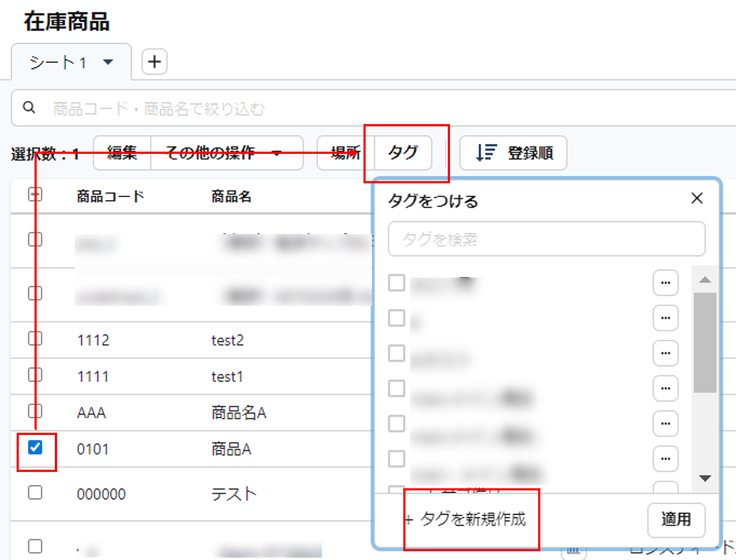736x560 pixels.
Task: Click the タグ button
Action: (x=403, y=153)
